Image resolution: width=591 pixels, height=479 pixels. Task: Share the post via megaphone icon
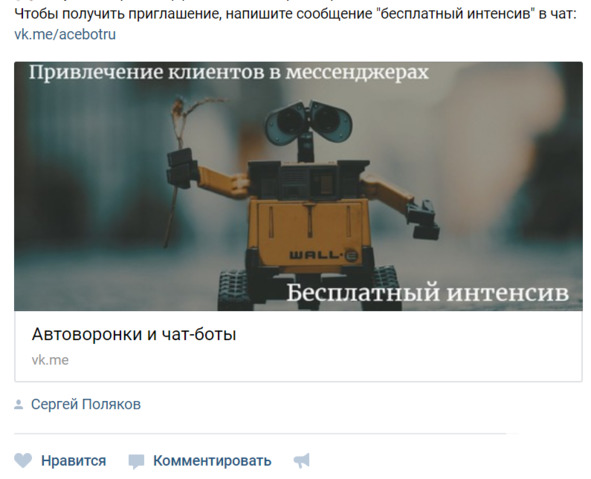click(302, 460)
